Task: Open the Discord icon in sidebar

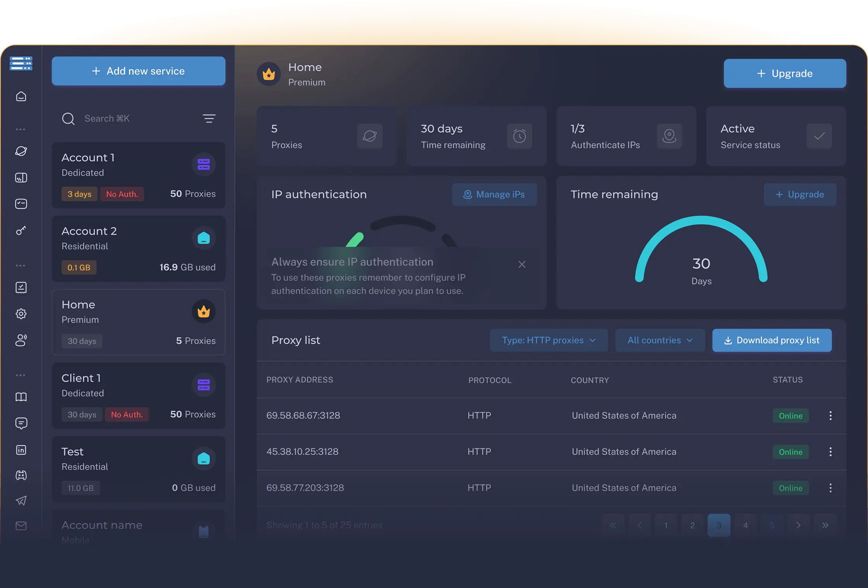Action: click(x=21, y=475)
